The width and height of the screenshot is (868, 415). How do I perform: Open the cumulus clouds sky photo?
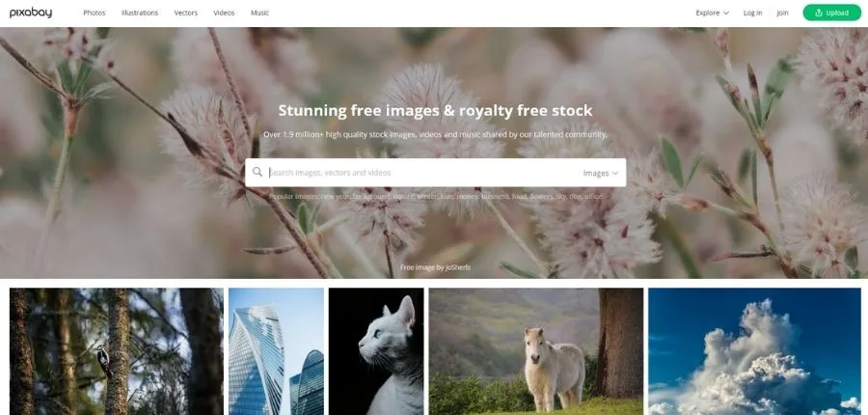click(754, 351)
